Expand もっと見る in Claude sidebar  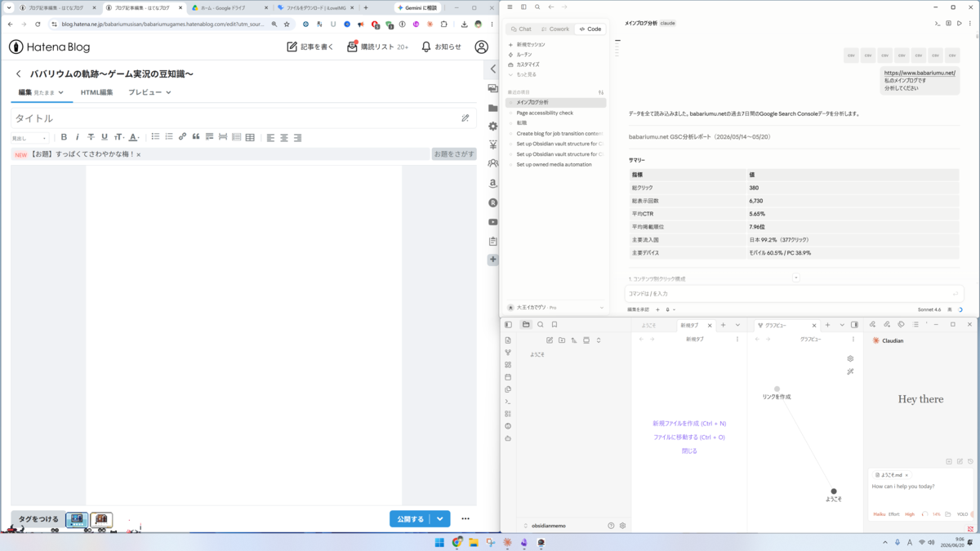[x=522, y=74]
